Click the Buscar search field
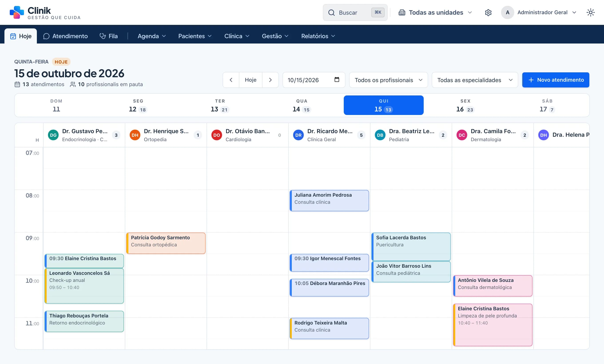Image resolution: width=604 pixels, height=364 pixels. (x=355, y=12)
